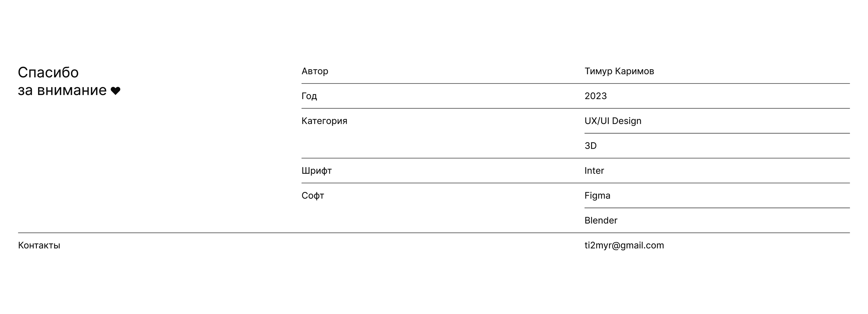This screenshot has width=868, height=314.
Task: Click the 'за внимание' heading line
Action: [x=62, y=90]
